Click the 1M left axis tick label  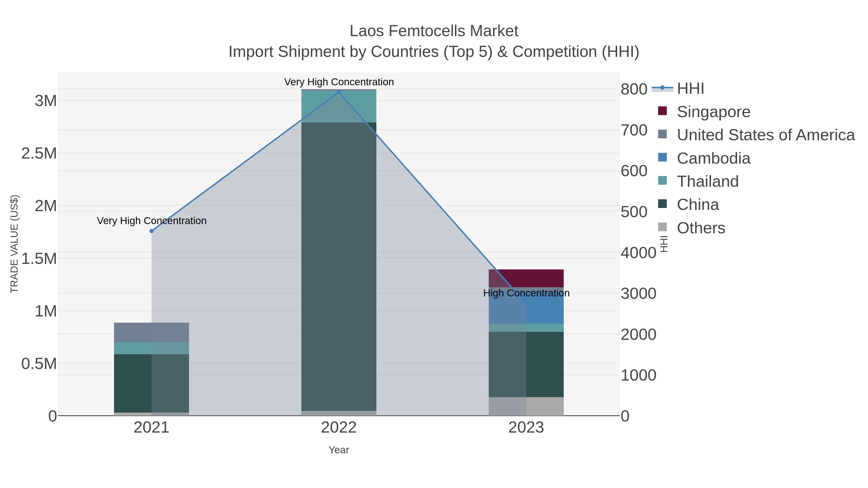pyautogui.click(x=46, y=311)
